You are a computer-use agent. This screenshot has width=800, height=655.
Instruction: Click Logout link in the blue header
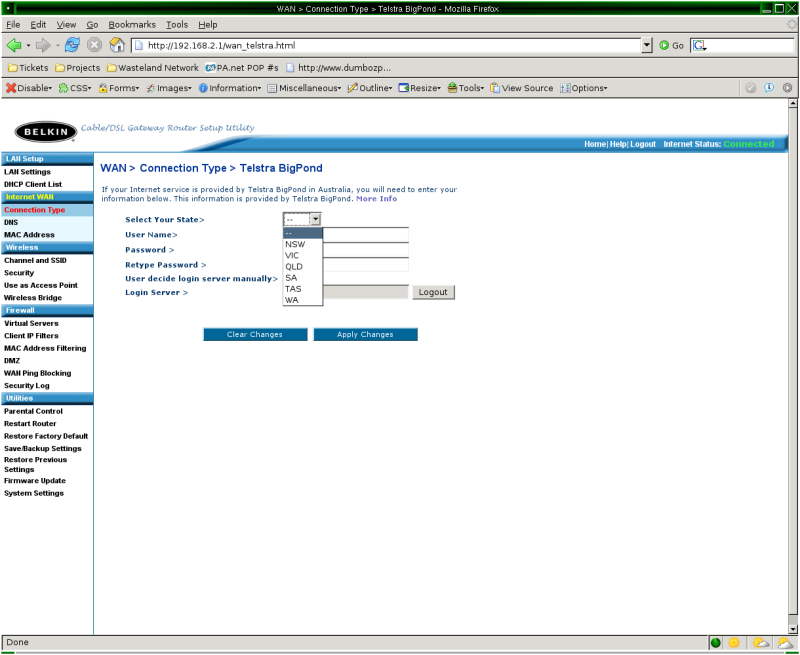click(x=643, y=144)
